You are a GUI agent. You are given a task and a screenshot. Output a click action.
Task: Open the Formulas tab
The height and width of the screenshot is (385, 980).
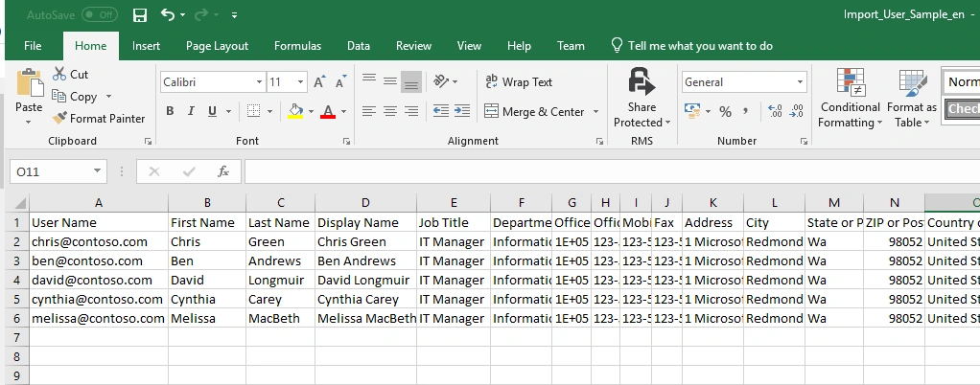(x=297, y=46)
